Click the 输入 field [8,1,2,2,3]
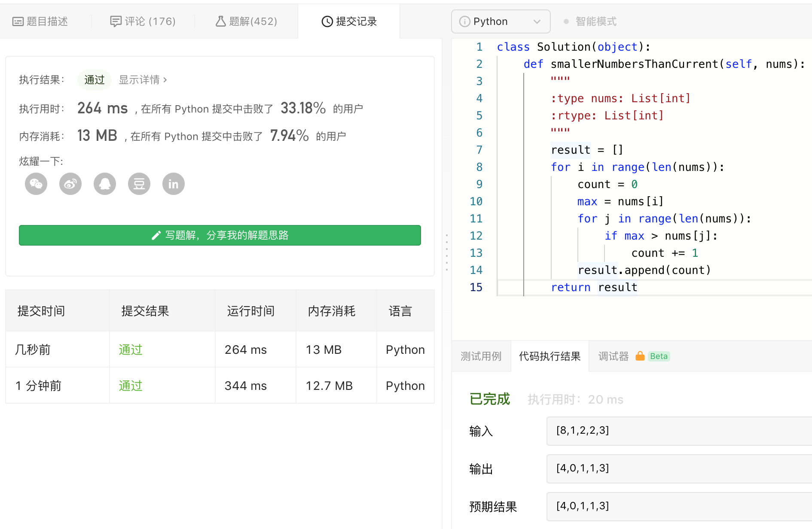This screenshot has width=812, height=529. click(x=679, y=431)
